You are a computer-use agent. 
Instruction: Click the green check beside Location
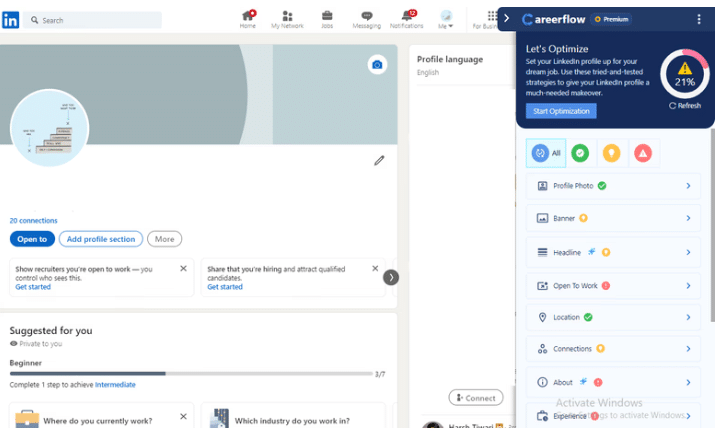(x=588, y=317)
